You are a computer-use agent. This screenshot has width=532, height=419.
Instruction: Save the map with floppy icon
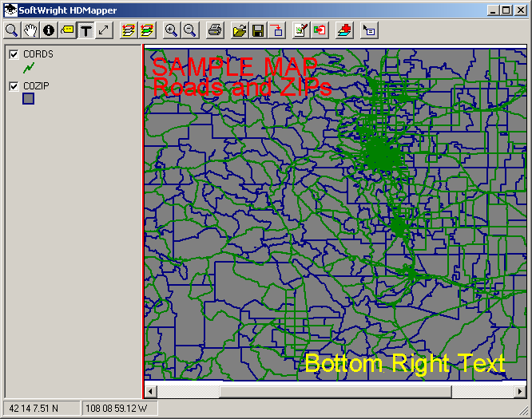(258, 30)
